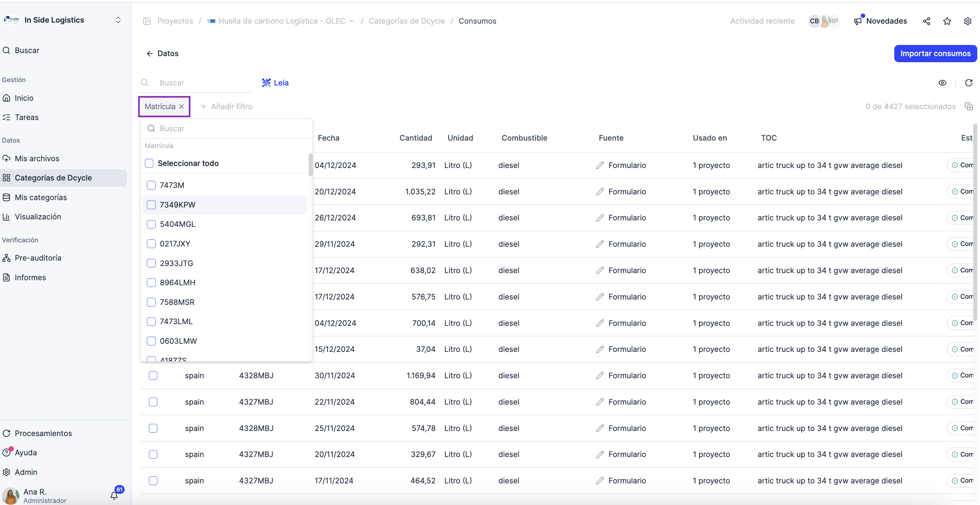Toggle sidebar panel icon near Proyectos
980x505 pixels.
[147, 21]
